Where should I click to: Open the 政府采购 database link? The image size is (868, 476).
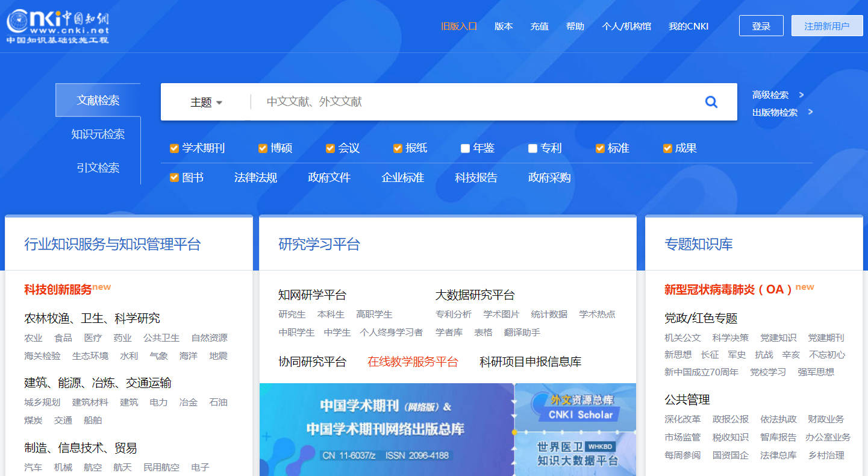tap(549, 178)
